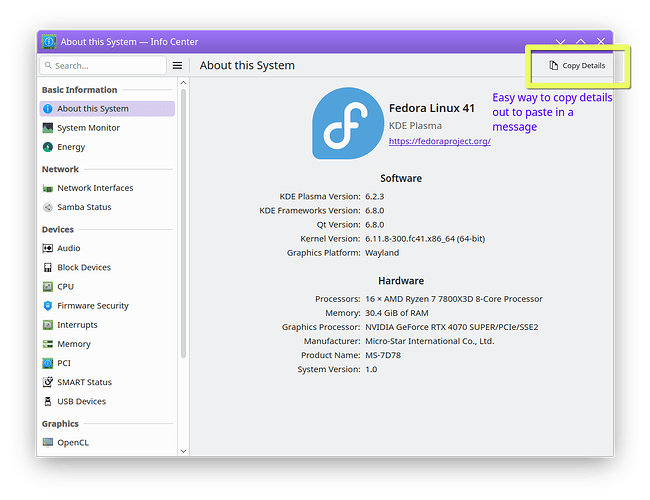Click the Memory value 30.4 GiB of RAM
The height and width of the screenshot is (500, 650).
click(397, 313)
